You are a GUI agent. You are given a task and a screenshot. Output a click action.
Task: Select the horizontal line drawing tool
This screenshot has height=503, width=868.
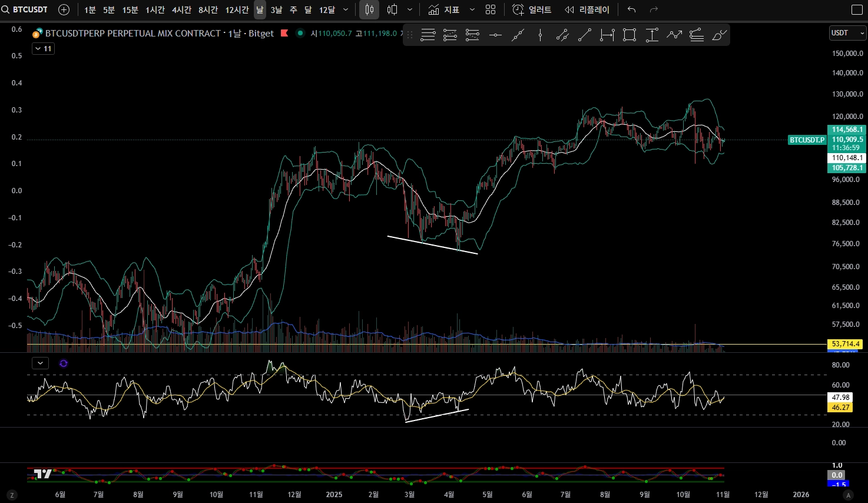coord(495,35)
